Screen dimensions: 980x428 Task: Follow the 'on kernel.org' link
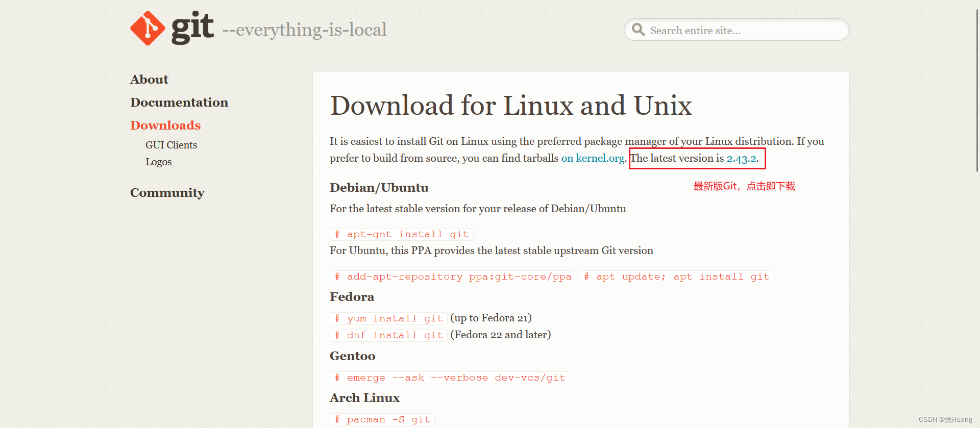593,158
